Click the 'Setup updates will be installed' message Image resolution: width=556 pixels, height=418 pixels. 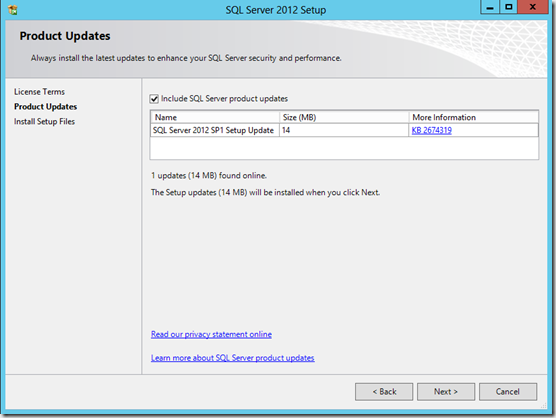tap(265, 193)
